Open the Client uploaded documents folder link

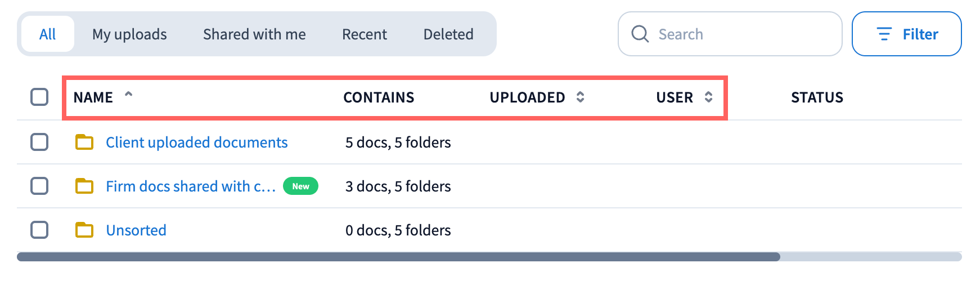click(x=196, y=142)
